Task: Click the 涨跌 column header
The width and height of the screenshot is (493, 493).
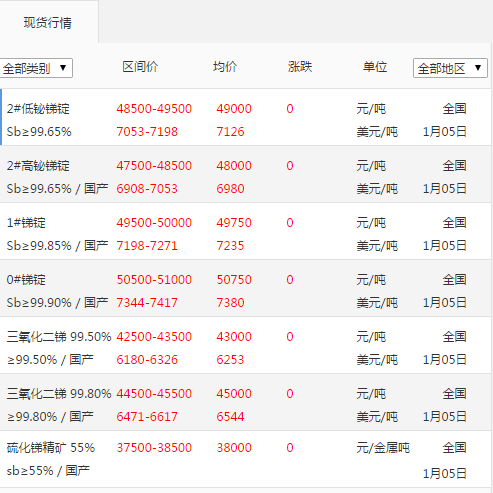Action: (300, 67)
